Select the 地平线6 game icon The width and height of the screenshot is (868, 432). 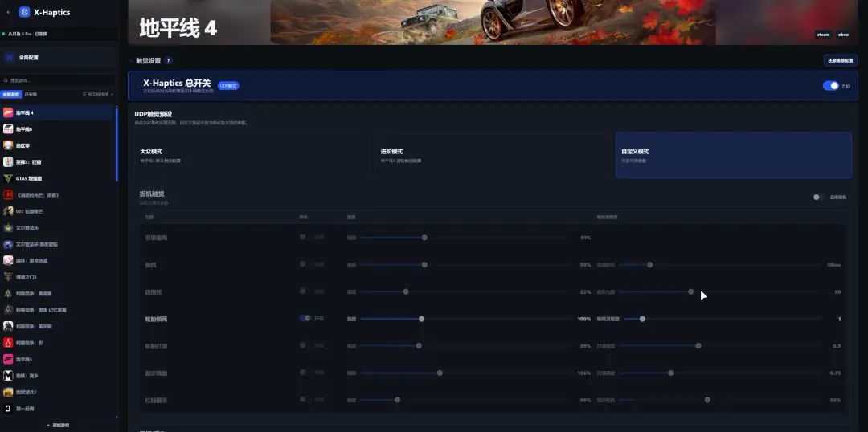(x=8, y=129)
